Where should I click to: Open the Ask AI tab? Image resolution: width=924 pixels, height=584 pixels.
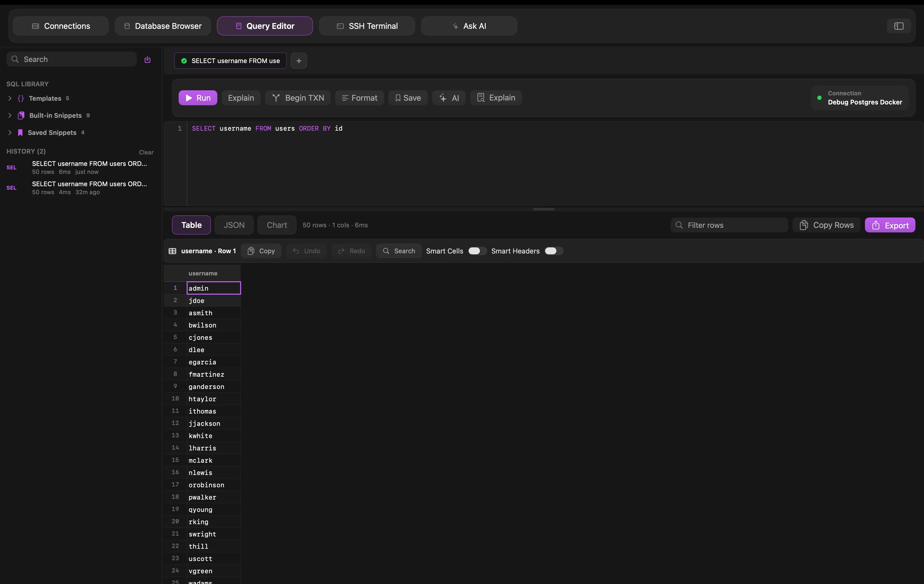pos(469,26)
